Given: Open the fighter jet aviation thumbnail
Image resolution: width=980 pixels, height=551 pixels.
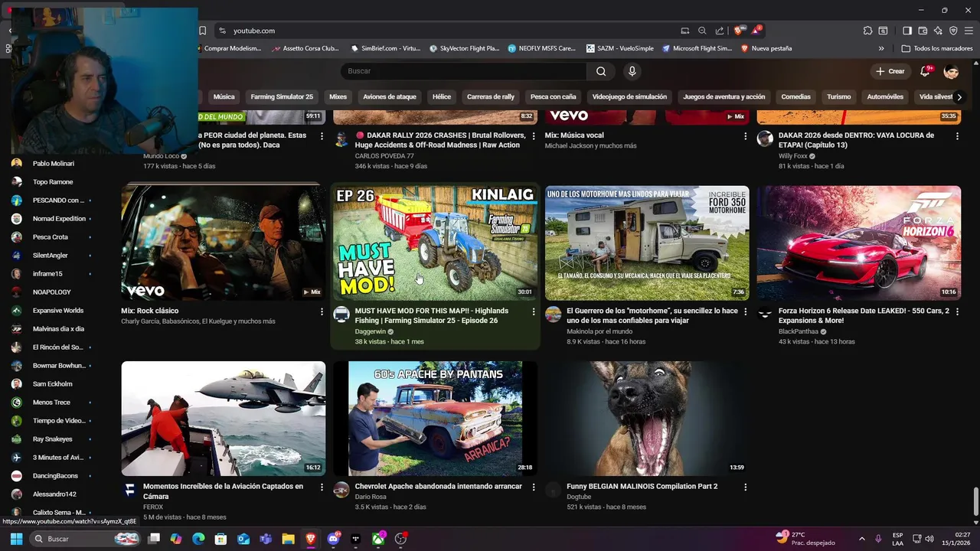Looking at the screenshot, I should tap(223, 419).
